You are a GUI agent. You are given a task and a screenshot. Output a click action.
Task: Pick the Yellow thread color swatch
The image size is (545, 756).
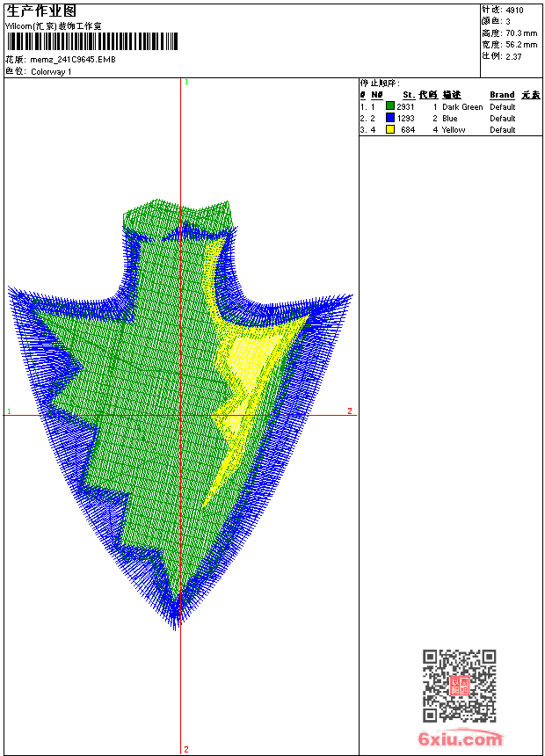tap(390, 129)
